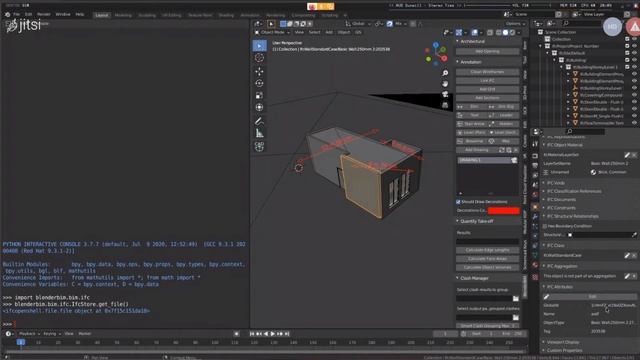Browse folder for output smart-grouped clashes path

[x=516, y=318]
